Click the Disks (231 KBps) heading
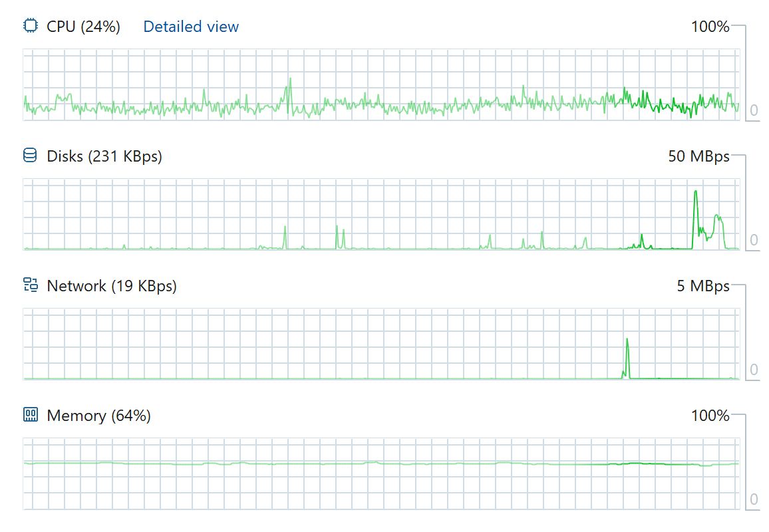Viewport: 769px width, 532px height. click(x=104, y=156)
